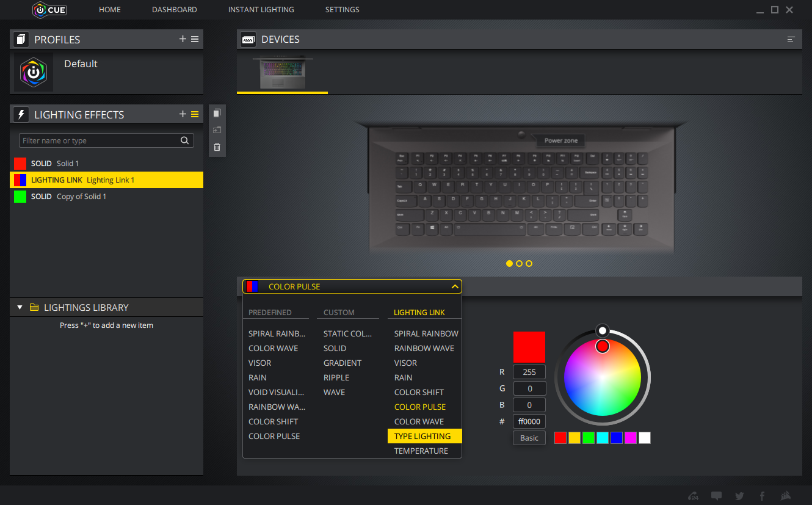Pick STATIC COLOR under Custom column
This screenshot has width=812, height=505.
coord(348,333)
